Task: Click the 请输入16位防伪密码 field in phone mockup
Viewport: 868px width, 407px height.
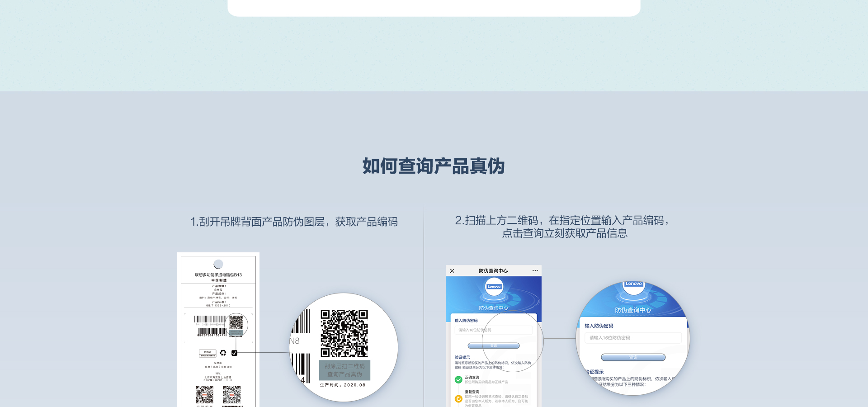Action: point(494,330)
